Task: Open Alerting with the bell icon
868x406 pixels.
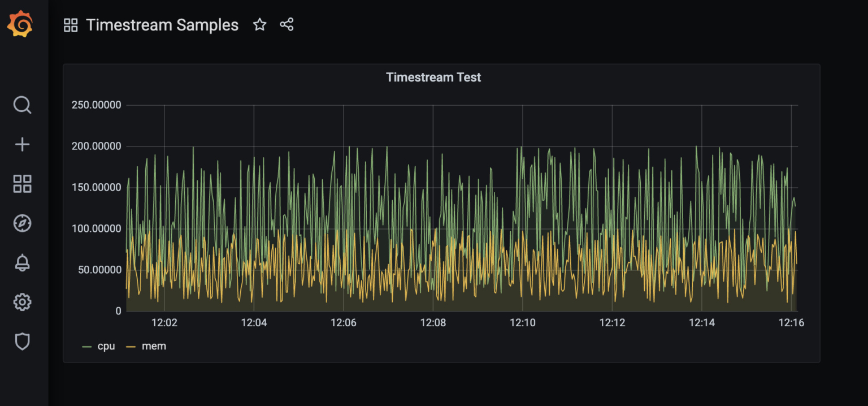Action: pos(22,262)
